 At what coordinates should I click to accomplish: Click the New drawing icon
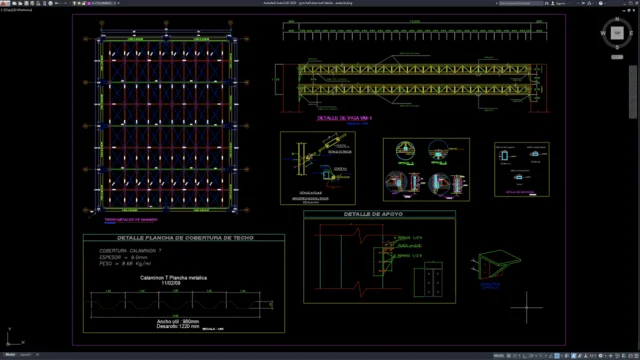(14, 3)
